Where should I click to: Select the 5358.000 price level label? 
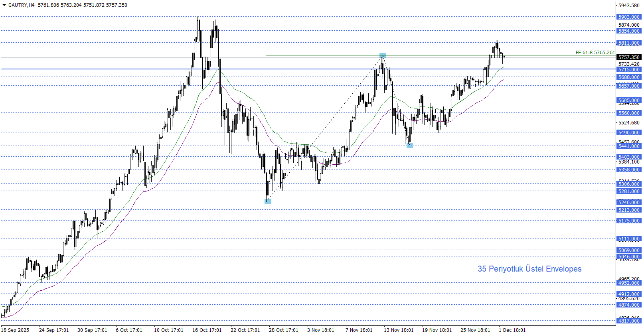pyautogui.click(x=629, y=170)
